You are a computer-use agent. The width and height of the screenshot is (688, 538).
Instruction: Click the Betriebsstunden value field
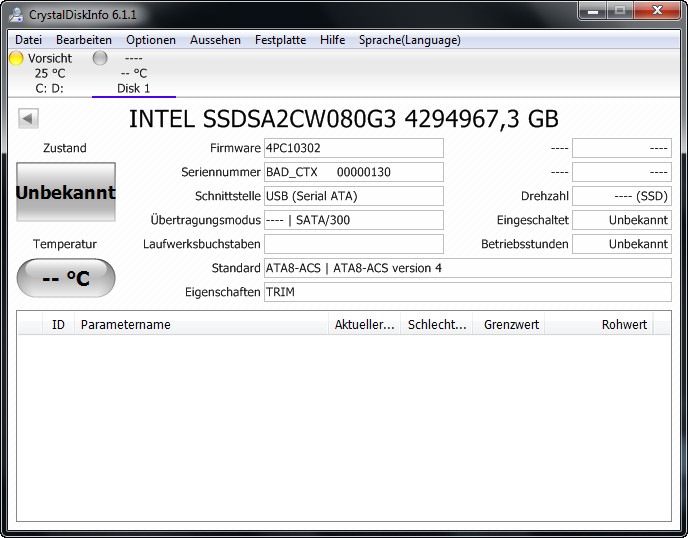pyautogui.click(x=622, y=244)
